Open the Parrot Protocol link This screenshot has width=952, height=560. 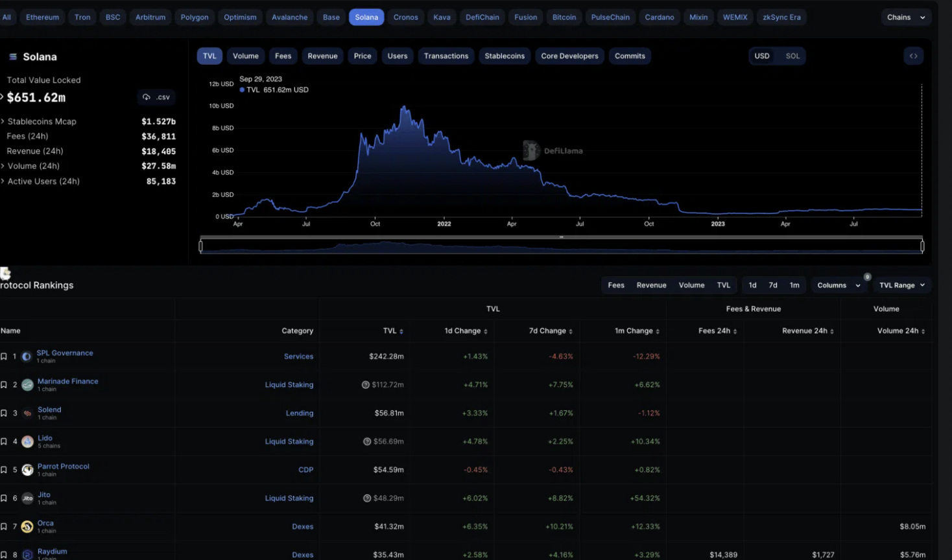tap(64, 466)
